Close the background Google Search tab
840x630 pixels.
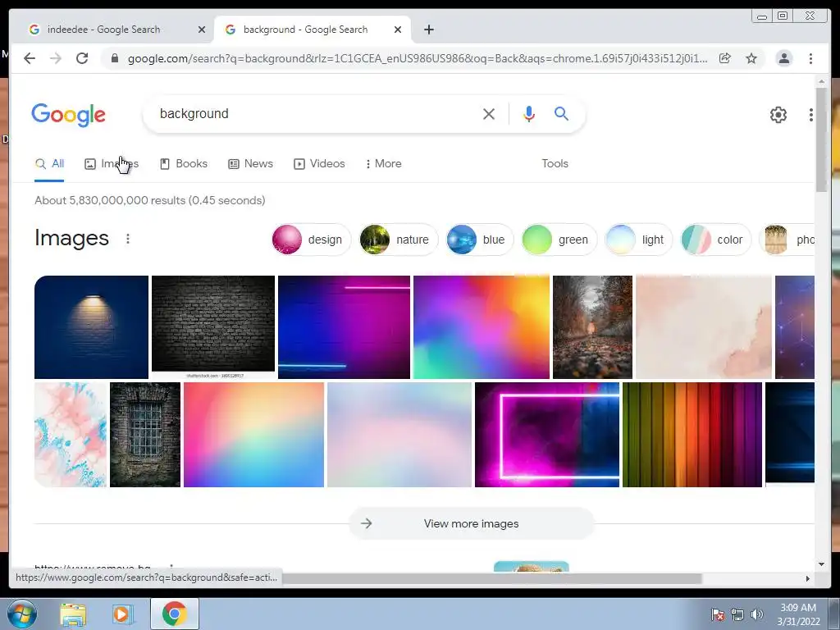point(398,30)
